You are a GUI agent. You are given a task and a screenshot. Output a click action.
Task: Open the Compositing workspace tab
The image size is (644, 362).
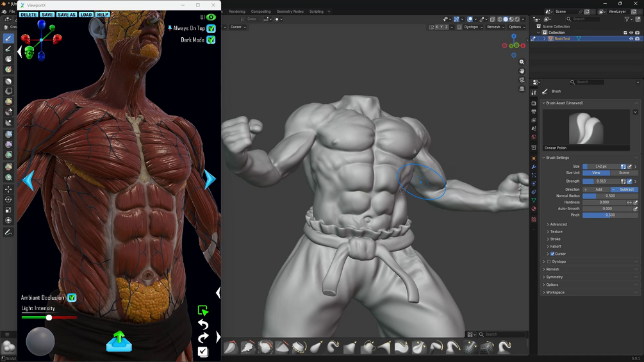point(261,12)
